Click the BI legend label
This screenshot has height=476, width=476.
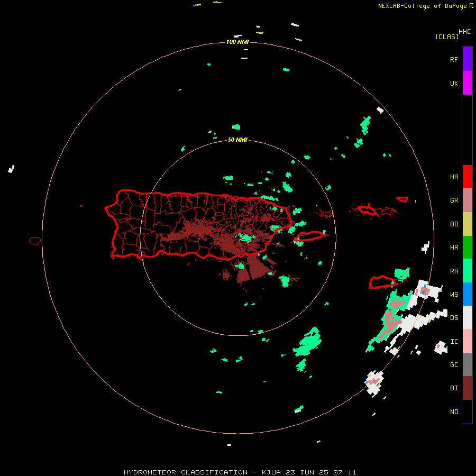point(454,388)
